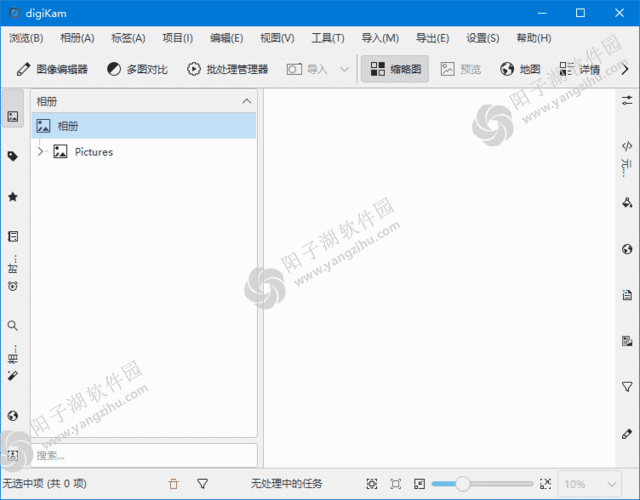Image resolution: width=640 pixels, height=500 pixels.
Task: Click the increase thumbnail size icon
Action: (545, 484)
